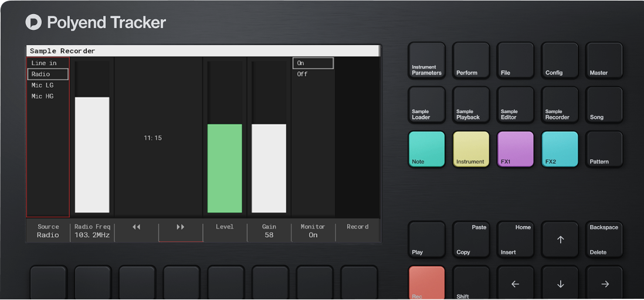Tap the right arrow key
The height and width of the screenshot is (300, 644).
(x=604, y=283)
